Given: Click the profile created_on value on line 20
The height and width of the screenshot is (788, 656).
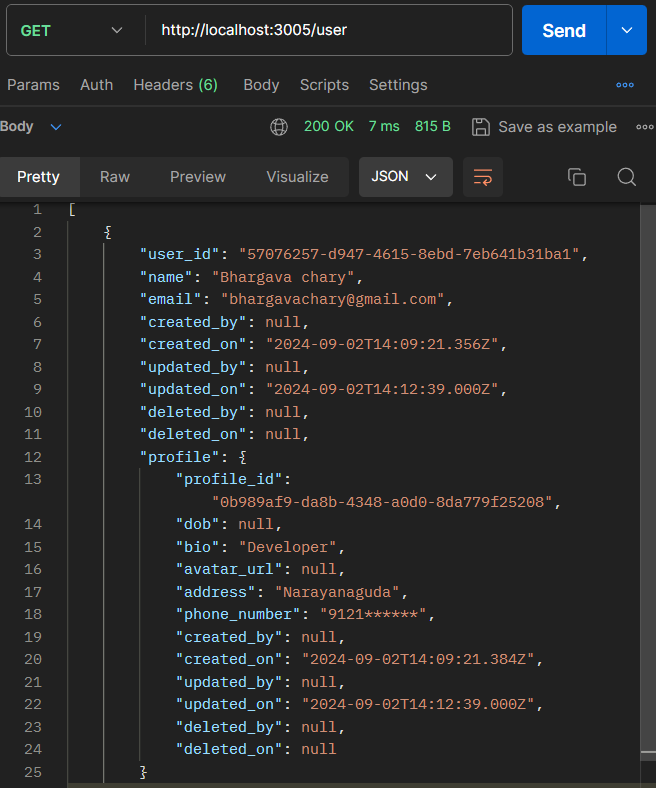Looking at the screenshot, I should click(x=418, y=659).
